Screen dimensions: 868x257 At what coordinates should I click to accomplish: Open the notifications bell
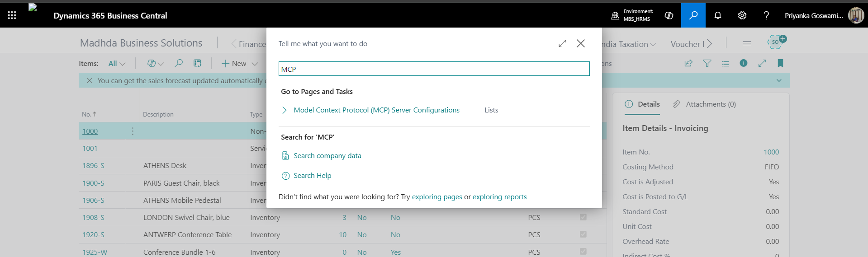(x=718, y=15)
